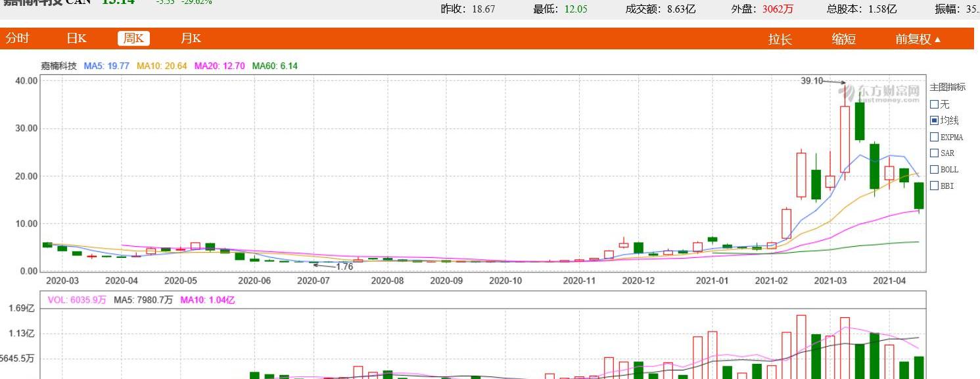Image resolution: width=980 pixels, height=379 pixels.
Task: Click the 2020-08 date axis label
Action: [387, 280]
